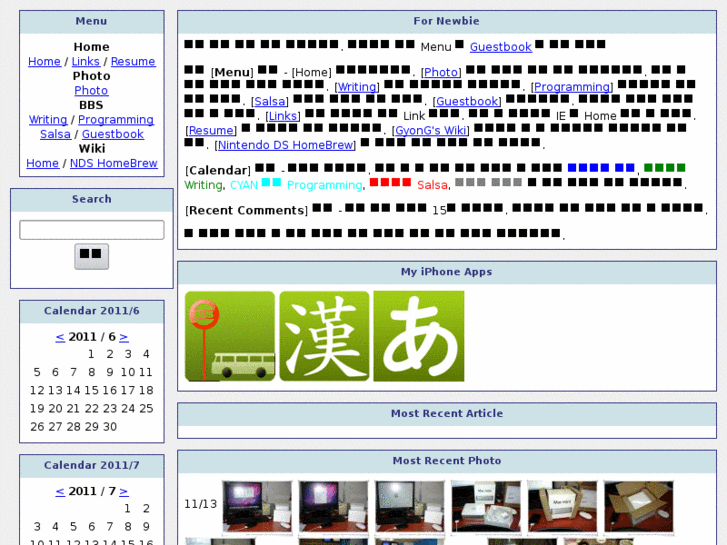This screenshot has height=545, width=727.
Task: Go to previous month in 2011/7 calendar
Action: (x=60, y=491)
